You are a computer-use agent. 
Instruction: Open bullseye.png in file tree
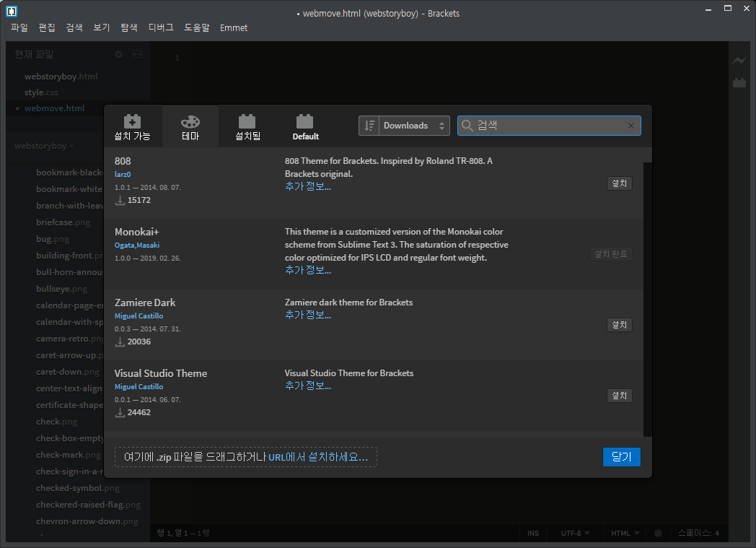(x=62, y=289)
